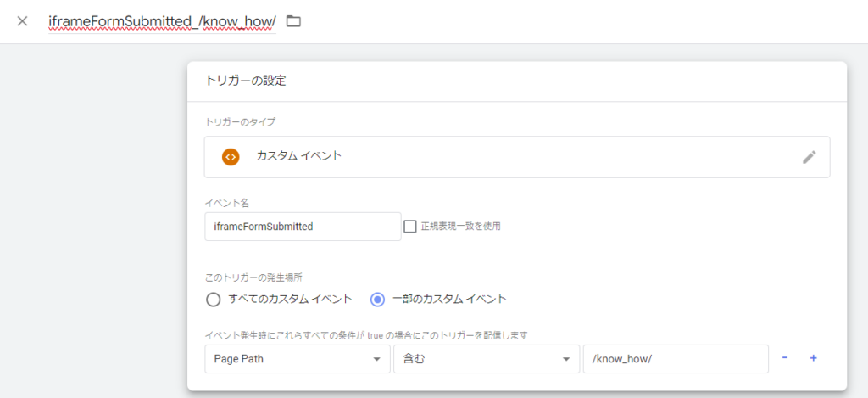Screen dimensions: 868x398
Task: Enable the 正規表現一致を使用 checkbox
Action: tap(410, 227)
